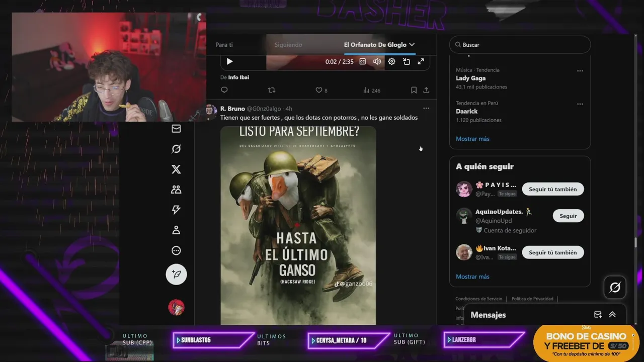644x362 pixels.
Task: Open Condiciones de Servicio link
Action: coord(478,299)
